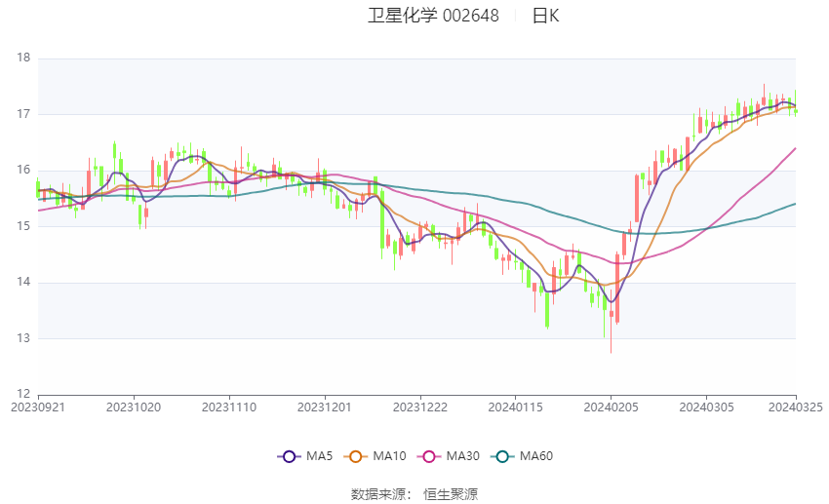Toggle MA60 series via its text label

(x=536, y=456)
